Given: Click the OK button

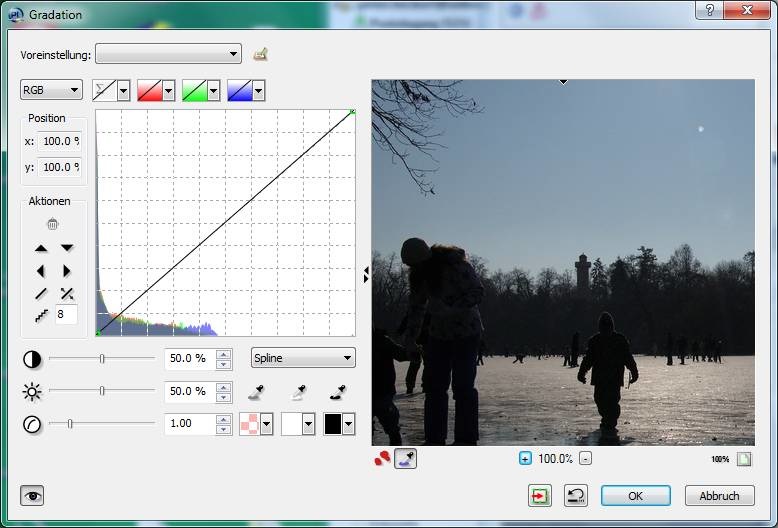Looking at the screenshot, I should click(635, 496).
